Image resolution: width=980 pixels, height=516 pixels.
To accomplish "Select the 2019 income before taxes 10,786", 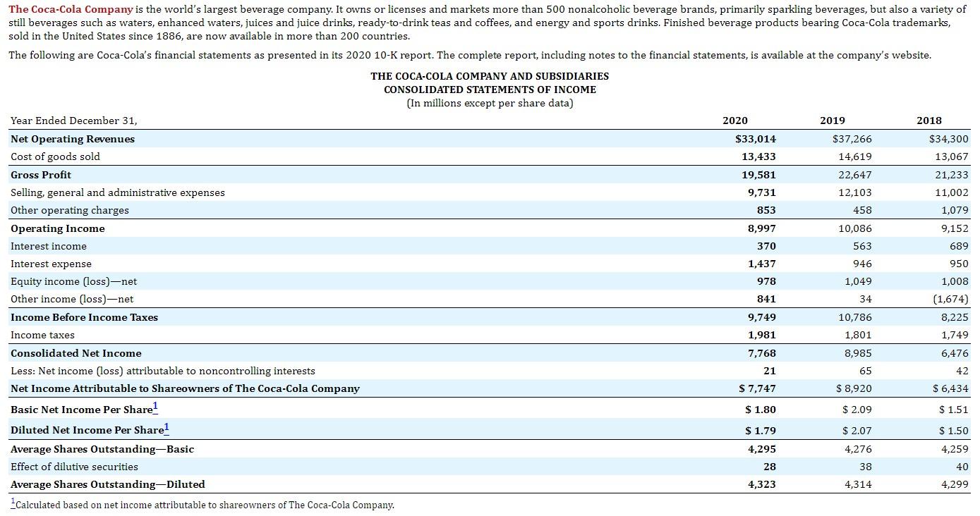I will click(x=854, y=317).
